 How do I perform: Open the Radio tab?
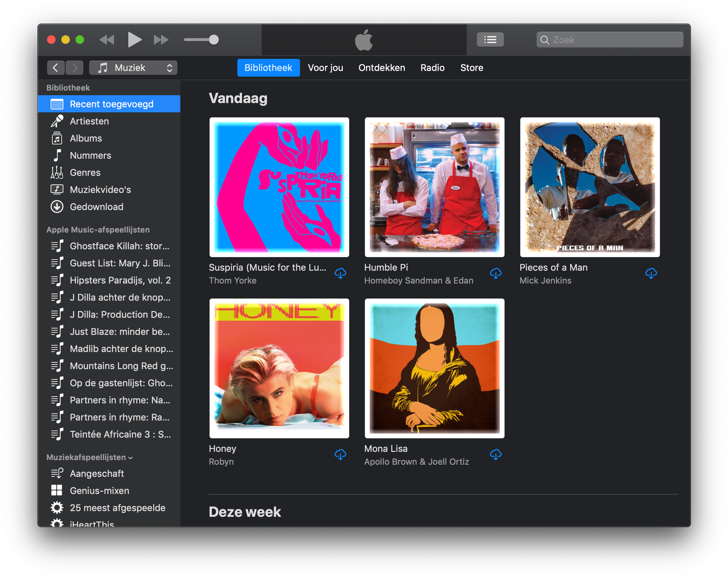click(433, 68)
